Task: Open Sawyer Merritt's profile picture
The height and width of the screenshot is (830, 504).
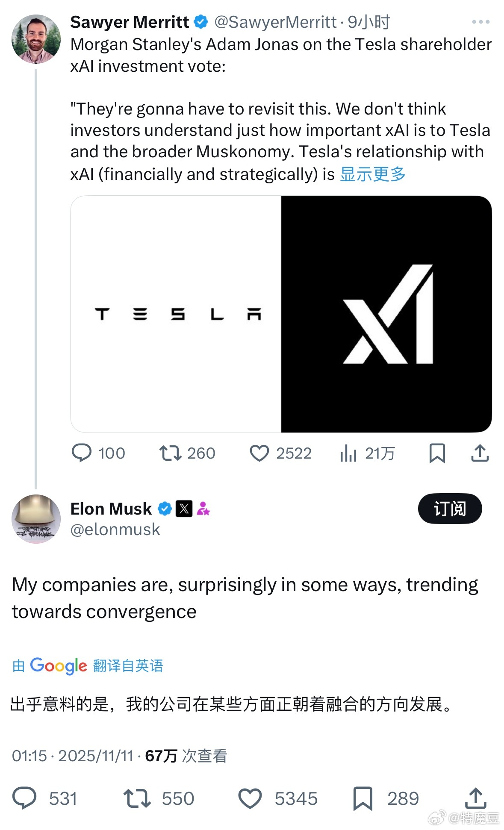Action: pos(36,39)
